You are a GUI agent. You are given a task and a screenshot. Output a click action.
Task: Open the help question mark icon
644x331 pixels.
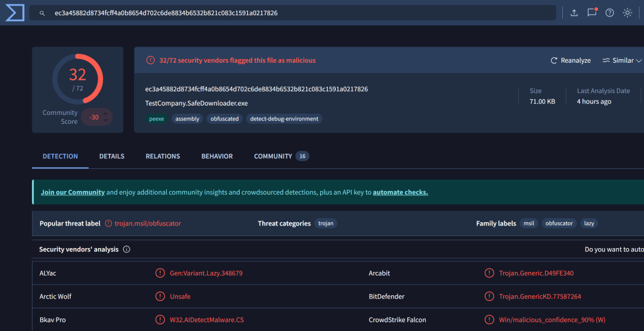609,13
